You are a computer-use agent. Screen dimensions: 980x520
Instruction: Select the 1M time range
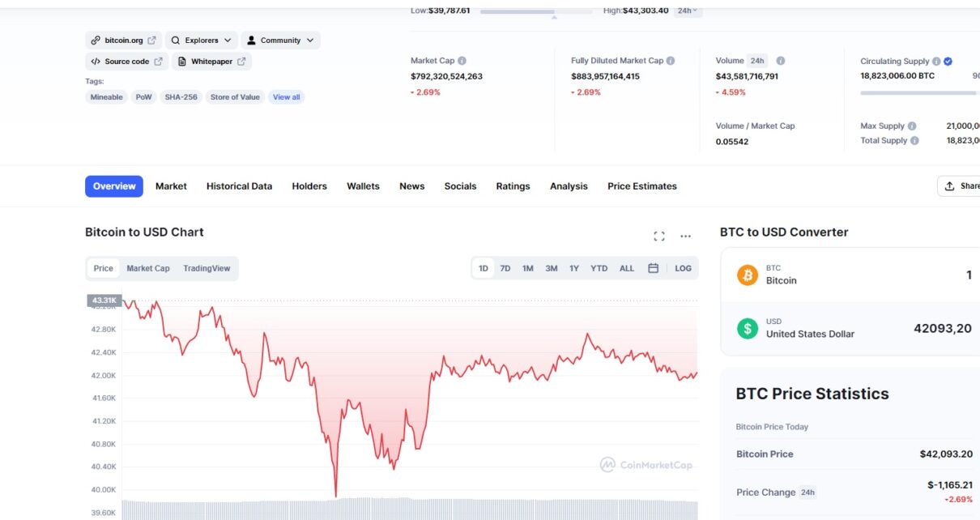coord(528,269)
